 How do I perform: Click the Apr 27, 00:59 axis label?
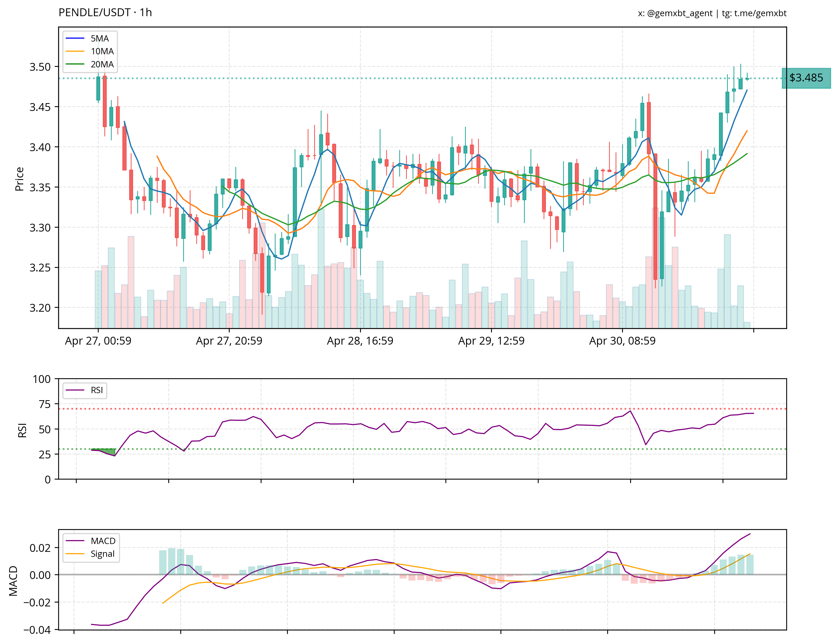pos(98,341)
